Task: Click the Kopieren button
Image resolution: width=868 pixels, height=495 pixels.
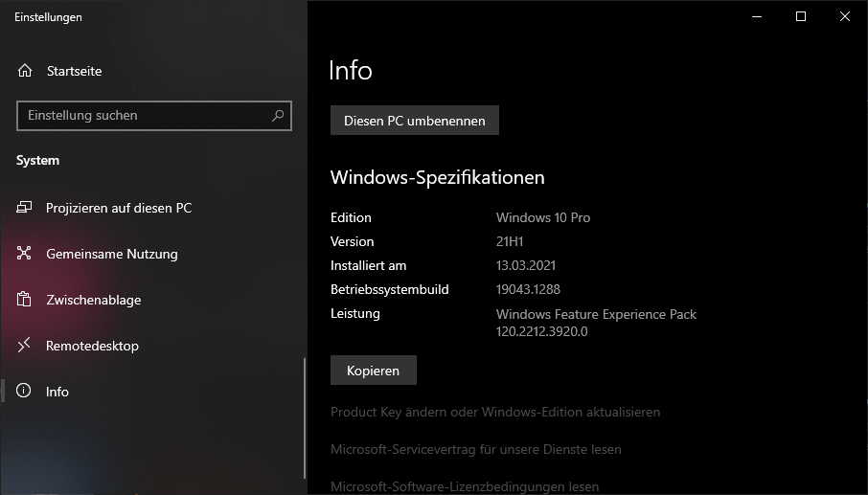Action: (373, 370)
